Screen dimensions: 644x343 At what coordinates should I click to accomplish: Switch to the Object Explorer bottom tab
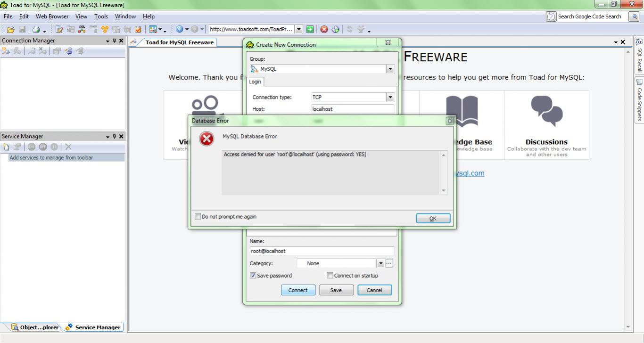click(35, 327)
